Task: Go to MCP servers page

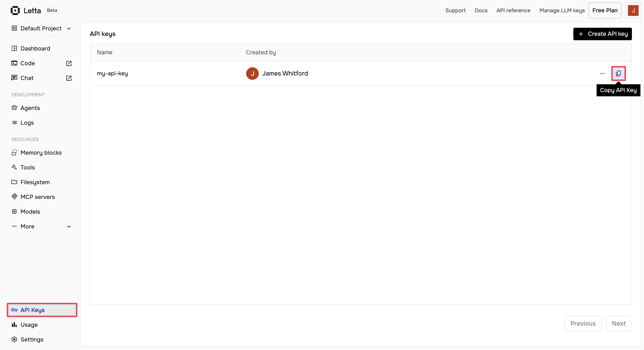Action: 38,197
